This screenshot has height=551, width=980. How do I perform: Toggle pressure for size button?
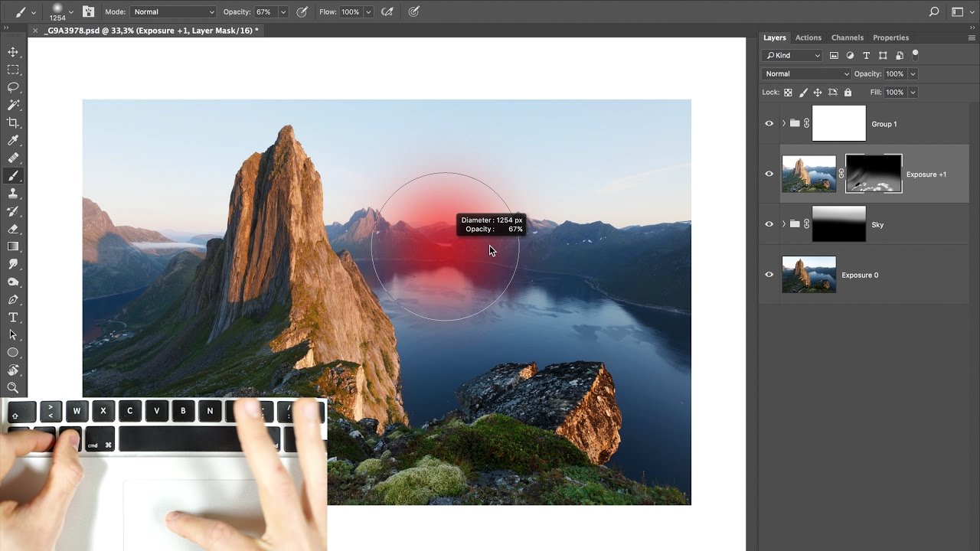(x=414, y=12)
